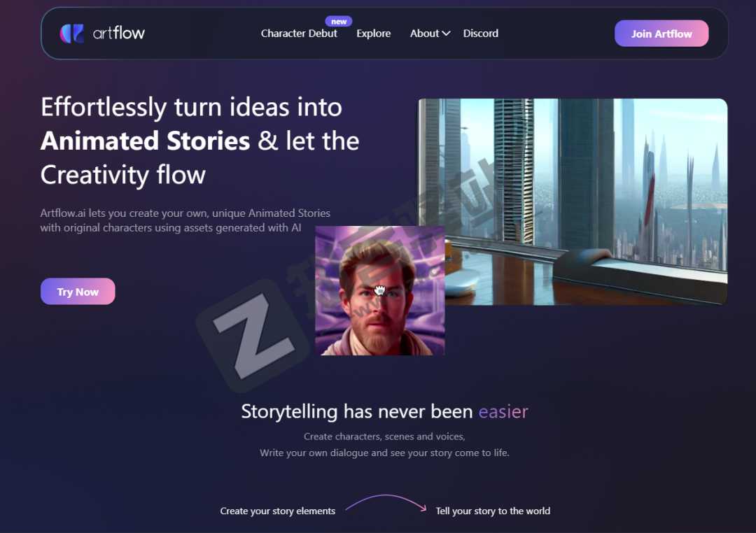
Task: Click the 'Animated Stories' bold headline text
Action: (x=145, y=141)
